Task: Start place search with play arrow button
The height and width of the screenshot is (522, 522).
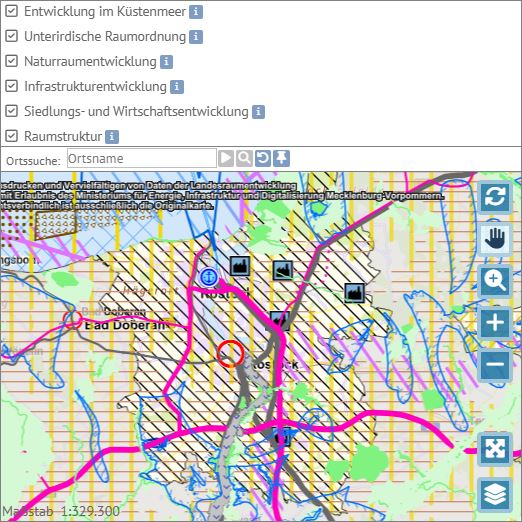Action: pos(226,158)
